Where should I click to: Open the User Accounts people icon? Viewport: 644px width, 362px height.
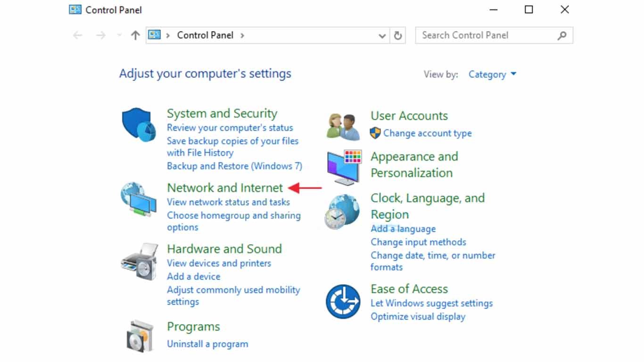tap(344, 127)
